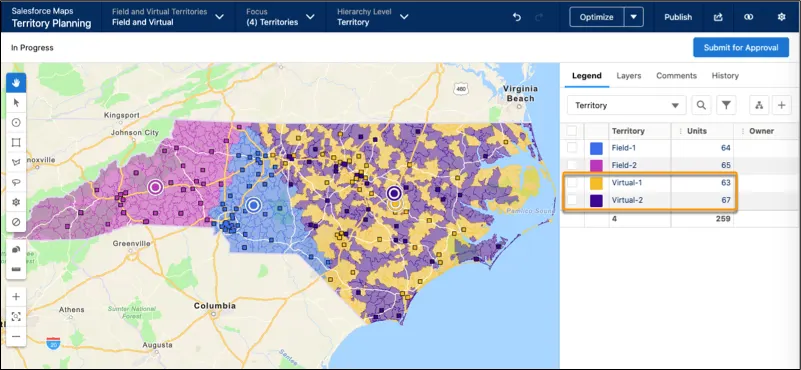Switch to the Layers tab
The width and height of the screenshot is (801, 370).
point(628,76)
